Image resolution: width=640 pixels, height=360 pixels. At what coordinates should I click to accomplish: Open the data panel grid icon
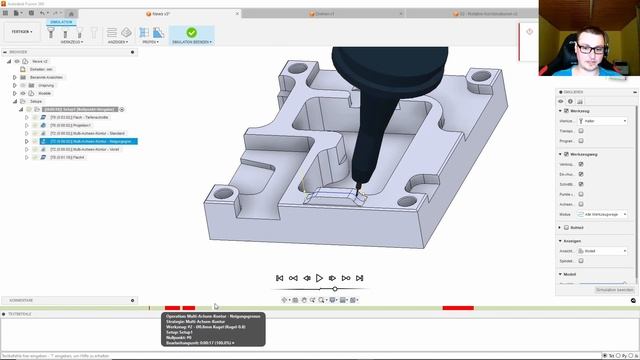[x=5, y=13]
